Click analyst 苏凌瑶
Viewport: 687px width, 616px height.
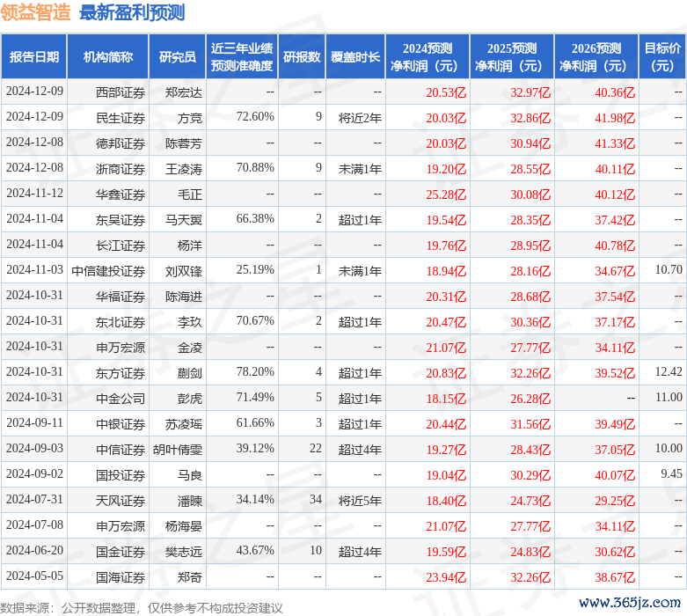coord(184,424)
